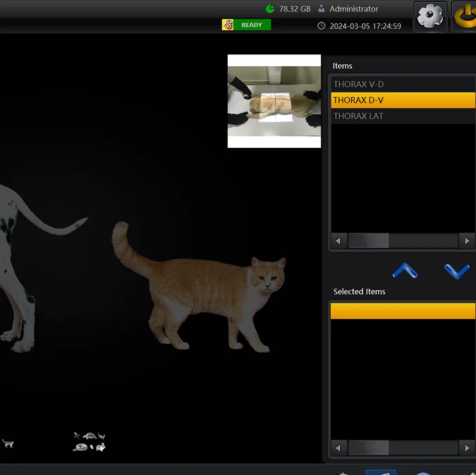Screen dimensions: 476x475
Task: Click the READY radiation status indicator
Action: 246,25
